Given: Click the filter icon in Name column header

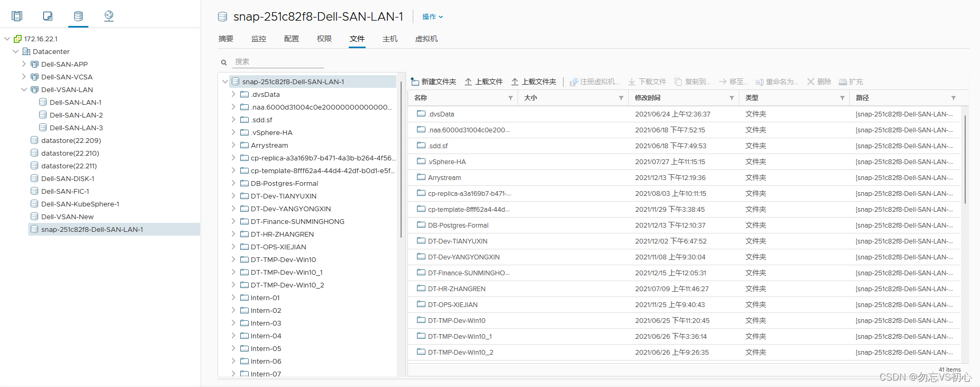Looking at the screenshot, I should pos(511,98).
